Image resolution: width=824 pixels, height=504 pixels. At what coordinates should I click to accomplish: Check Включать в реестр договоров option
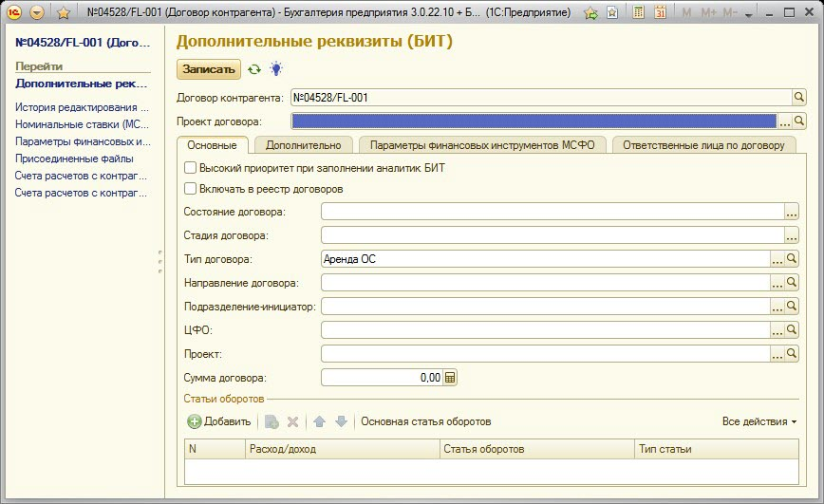point(190,189)
